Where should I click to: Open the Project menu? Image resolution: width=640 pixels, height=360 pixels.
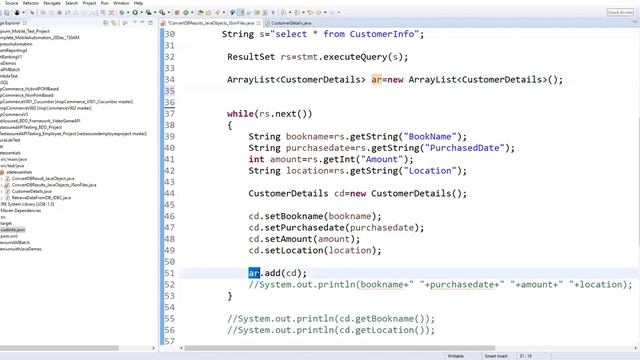(x=89, y=3)
